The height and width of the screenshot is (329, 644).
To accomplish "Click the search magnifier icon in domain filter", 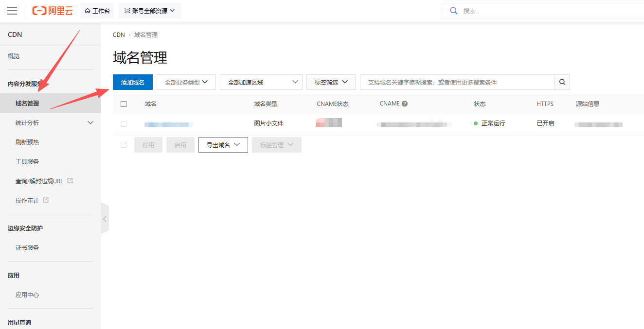I will tap(562, 82).
